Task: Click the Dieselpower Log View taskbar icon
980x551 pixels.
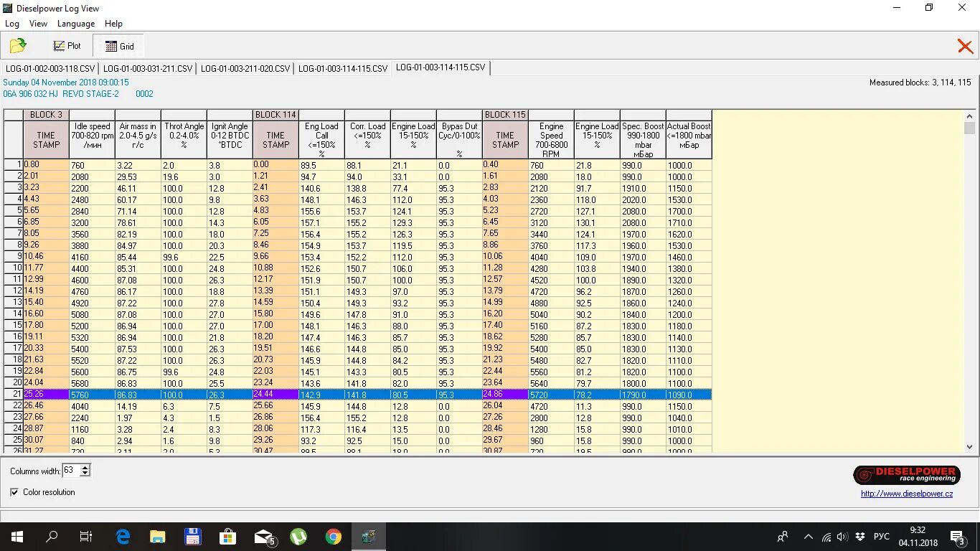Action: [368, 537]
